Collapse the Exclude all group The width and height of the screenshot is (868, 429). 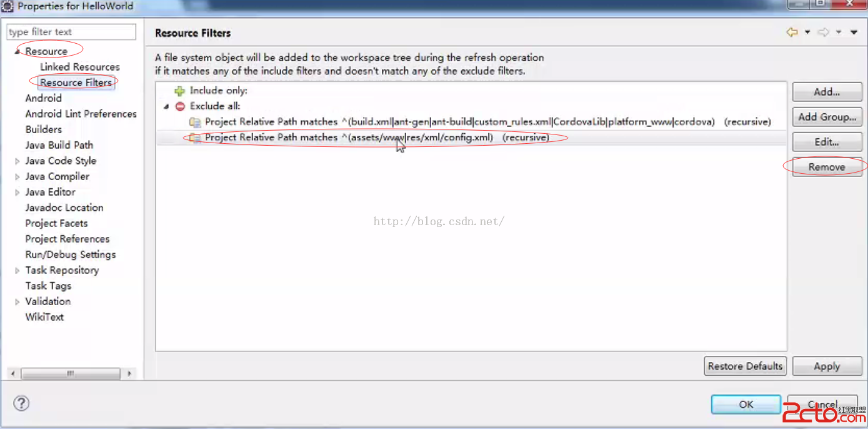[x=167, y=106]
